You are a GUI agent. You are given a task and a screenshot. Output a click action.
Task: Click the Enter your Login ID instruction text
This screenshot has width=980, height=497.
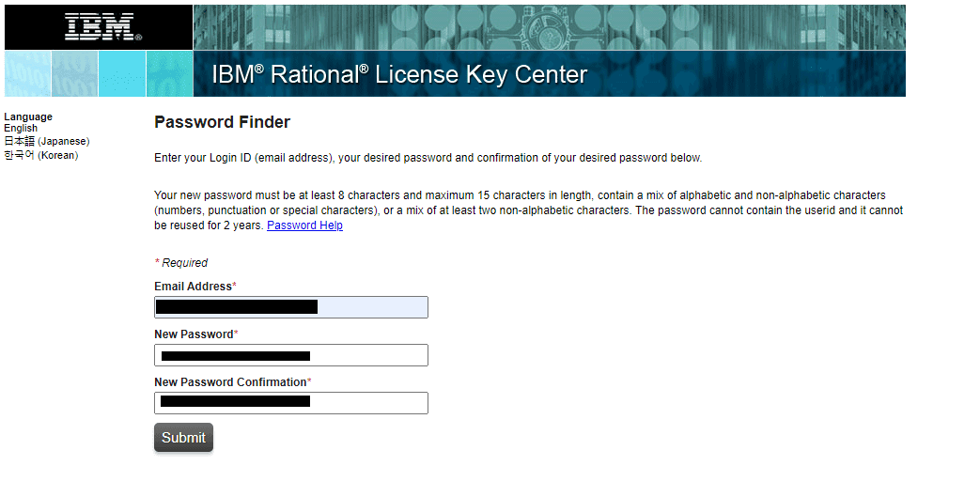[428, 158]
